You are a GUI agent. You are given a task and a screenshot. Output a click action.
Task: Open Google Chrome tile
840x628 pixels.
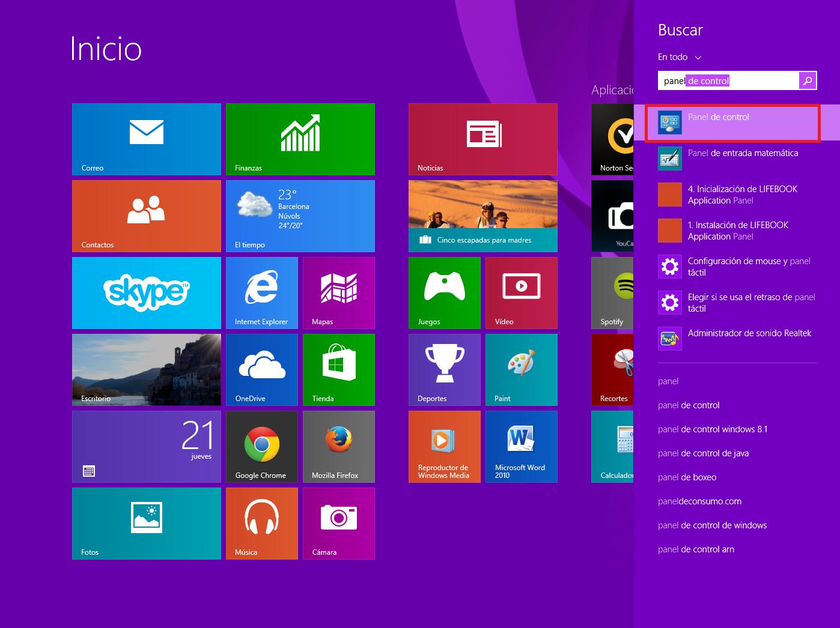tap(261, 447)
